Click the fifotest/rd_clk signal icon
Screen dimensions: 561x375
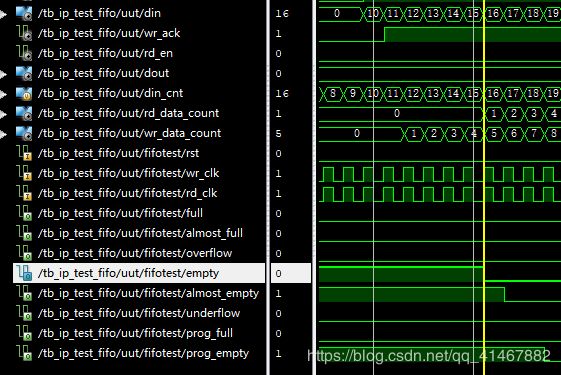[25, 193]
